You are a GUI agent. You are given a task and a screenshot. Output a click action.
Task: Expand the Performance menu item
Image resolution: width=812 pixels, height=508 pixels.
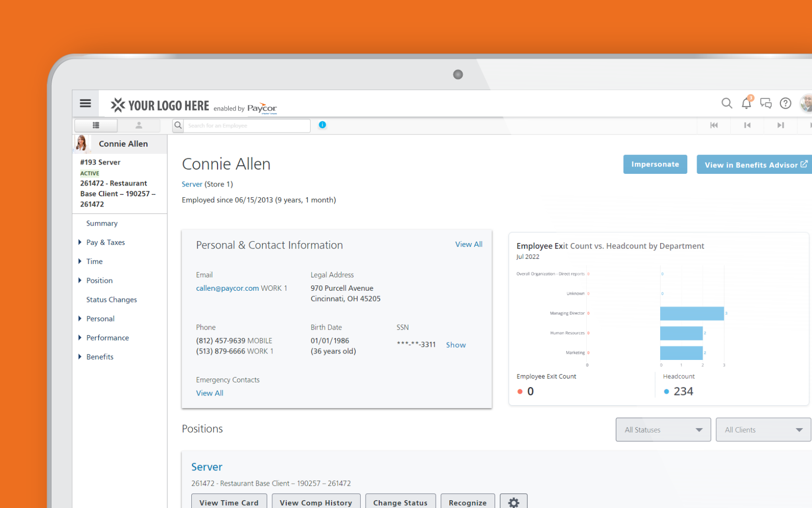108,338
